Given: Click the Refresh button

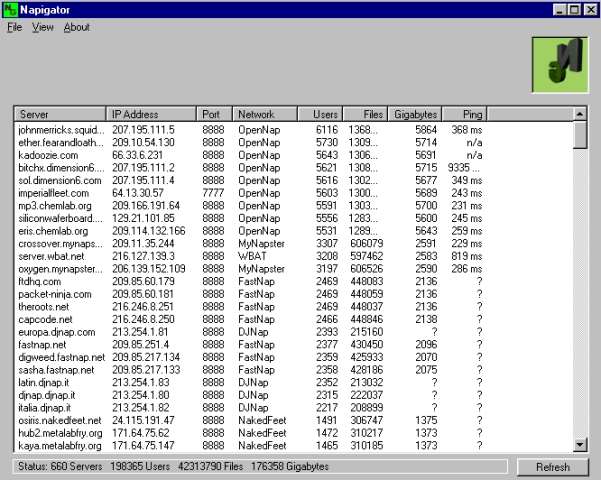Looking at the screenshot, I should click(x=552, y=467).
